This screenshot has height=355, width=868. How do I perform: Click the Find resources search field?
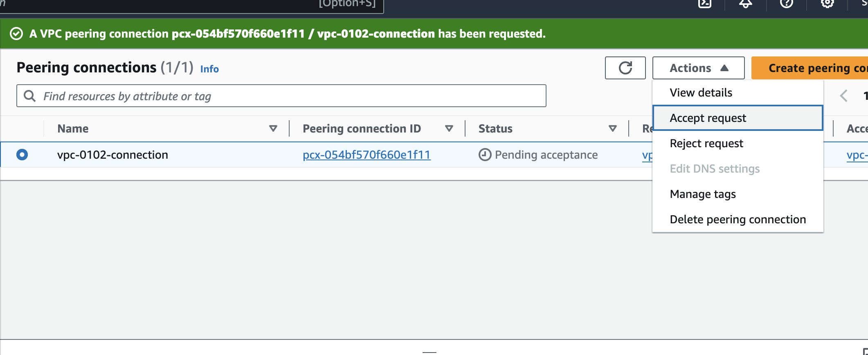pos(286,96)
